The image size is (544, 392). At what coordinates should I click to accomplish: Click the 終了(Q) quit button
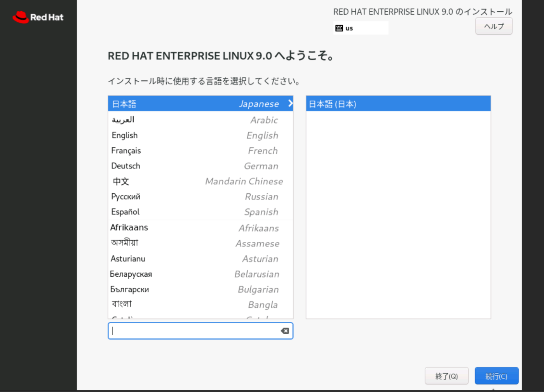tap(446, 376)
